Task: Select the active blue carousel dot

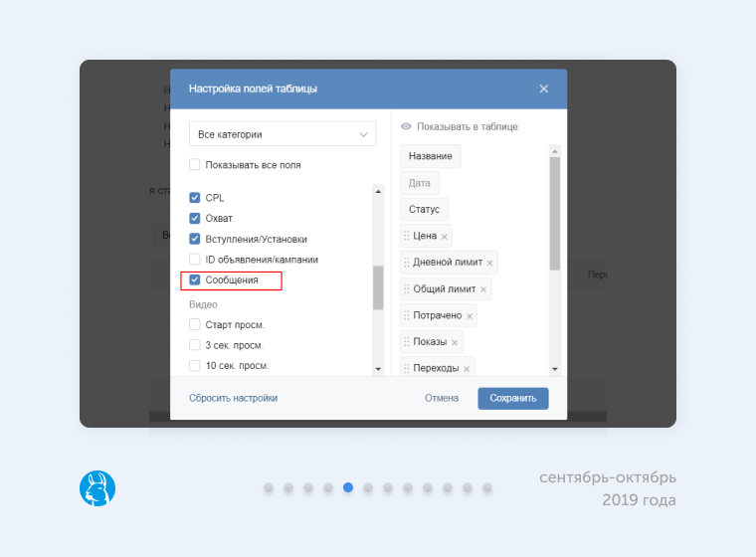Action: point(348,487)
